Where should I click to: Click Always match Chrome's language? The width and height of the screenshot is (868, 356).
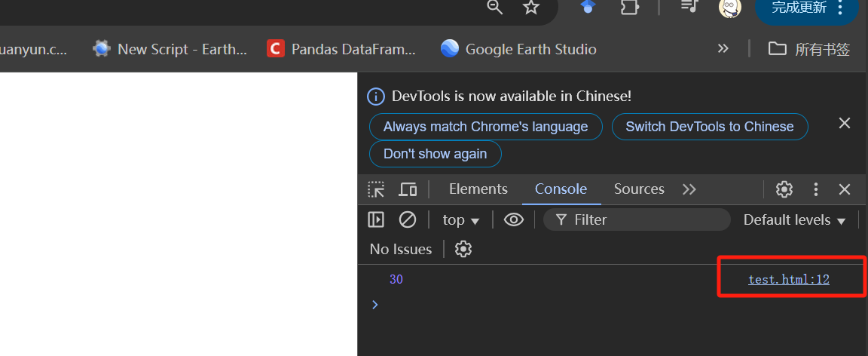[485, 127]
